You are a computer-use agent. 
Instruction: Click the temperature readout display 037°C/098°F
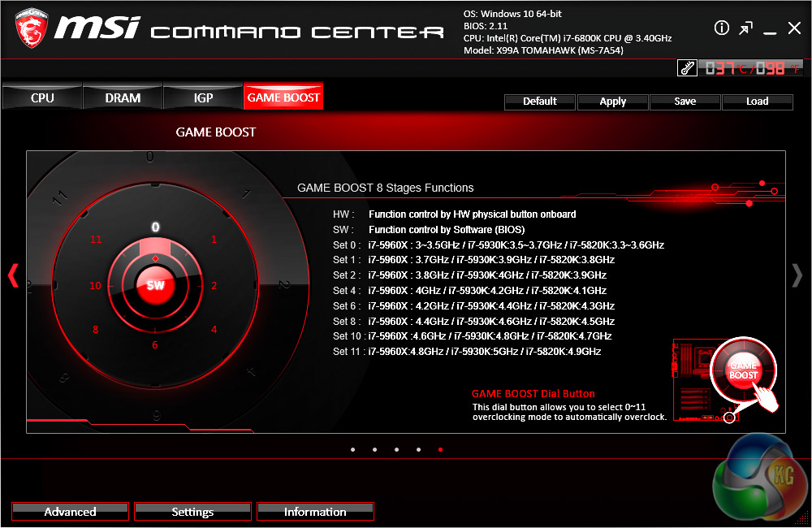coord(751,68)
